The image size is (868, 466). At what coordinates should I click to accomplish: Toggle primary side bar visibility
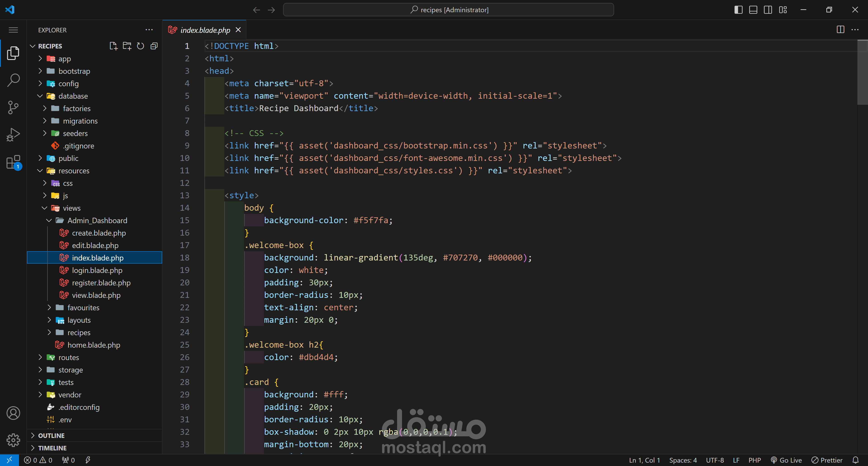[x=738, y=10]
